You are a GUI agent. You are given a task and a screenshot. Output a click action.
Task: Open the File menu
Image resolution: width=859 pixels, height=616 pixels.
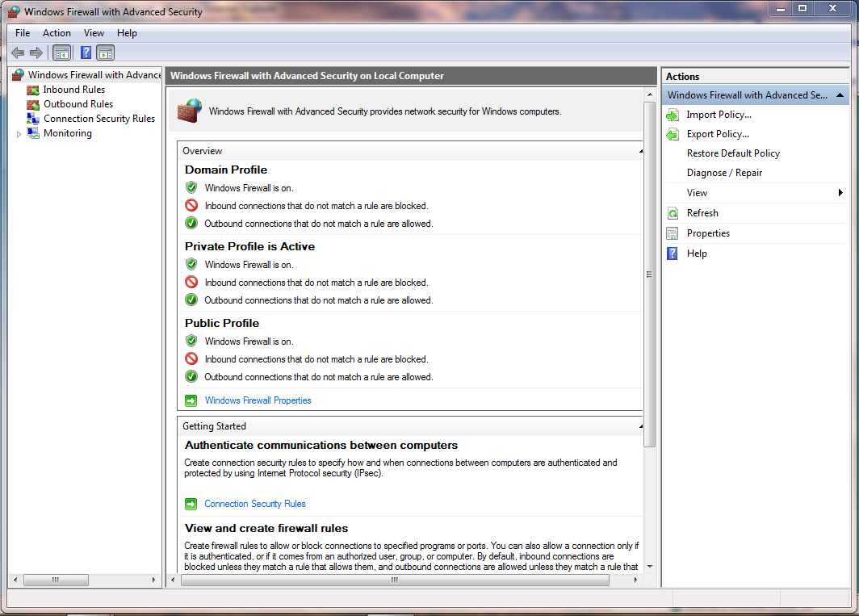[23, 33]
